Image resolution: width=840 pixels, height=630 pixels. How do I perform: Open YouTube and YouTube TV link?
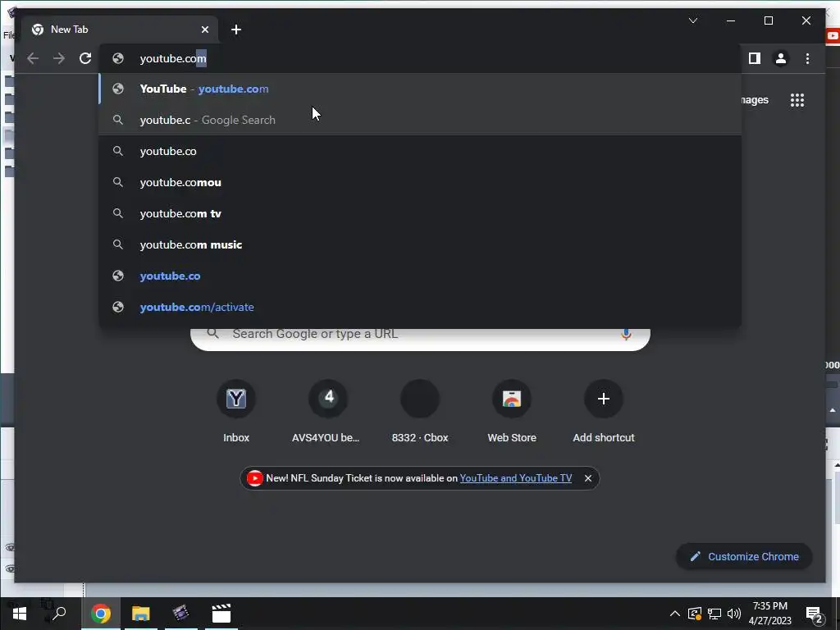515,478
